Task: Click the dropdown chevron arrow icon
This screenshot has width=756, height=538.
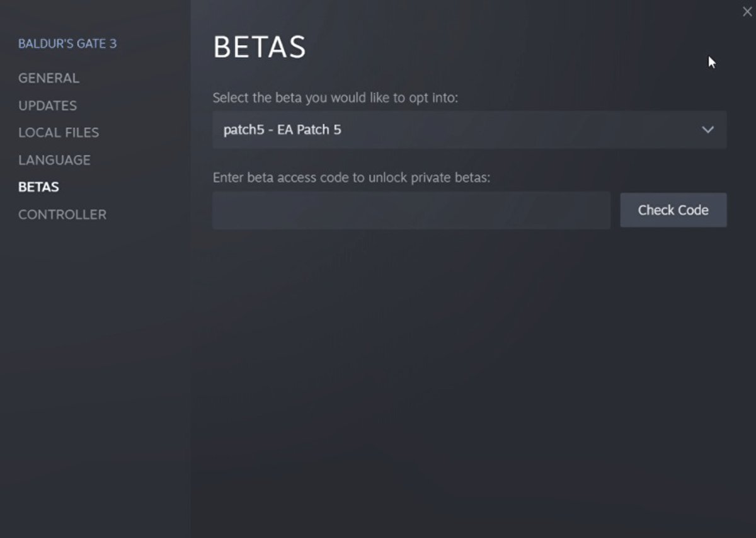Action: (x=707, y=130)
